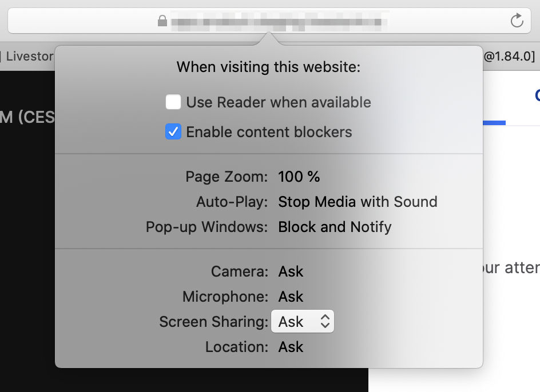Select the Livestor tab on the left

coord(29,56)
